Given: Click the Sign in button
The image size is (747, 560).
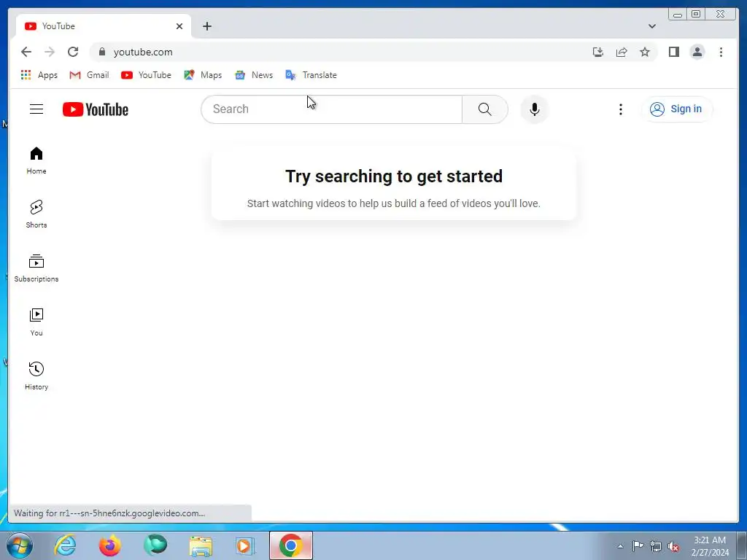Looking at the screenshot, I should (676, 109).
